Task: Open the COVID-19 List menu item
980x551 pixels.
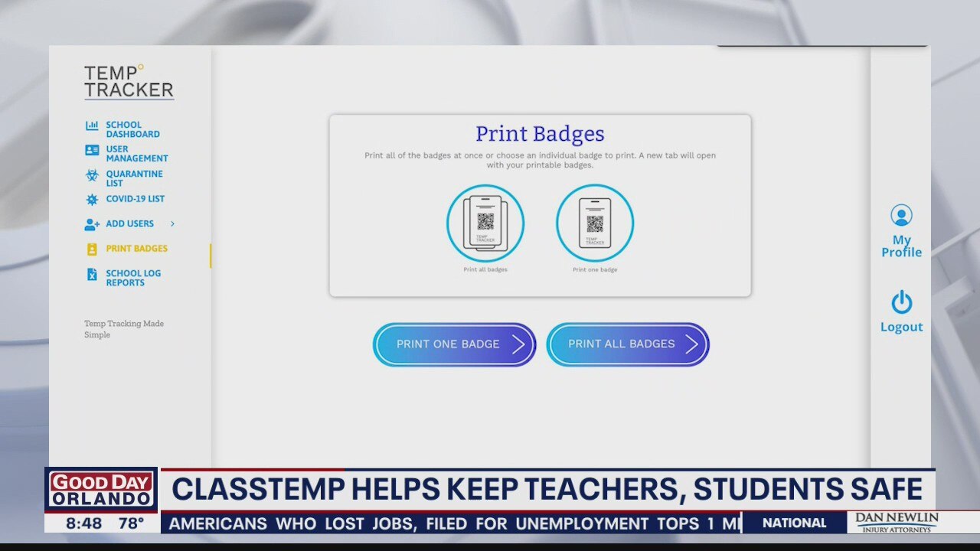Action: coord(135,199)
